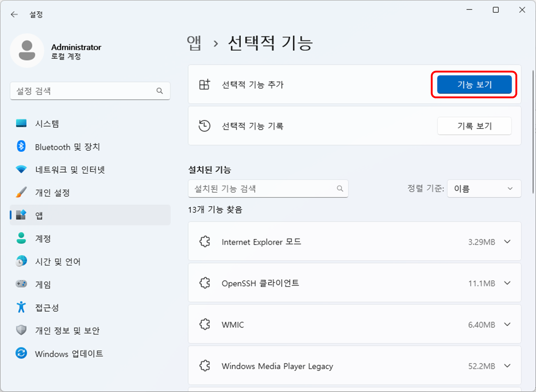The height and width of the screenshot is (392, 536).
Task: Click the Bluetooth icon in sidebar
Action: pyautogui.click(x=21, y=146)
